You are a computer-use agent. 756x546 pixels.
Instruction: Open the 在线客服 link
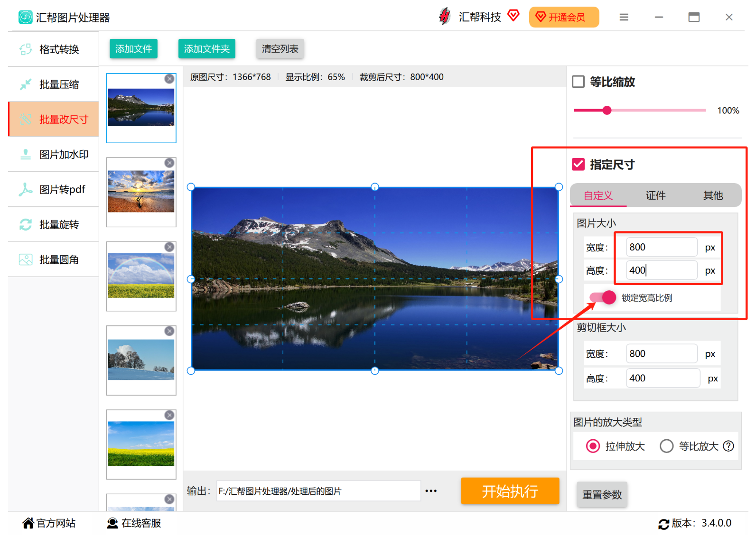pos(134,523)
